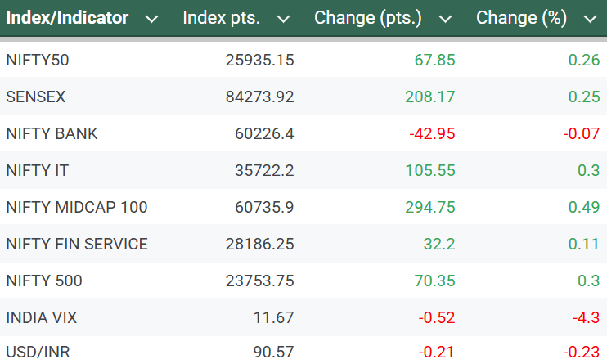Open the NIFTY 500 row
Screen dimensions: 607x364
click(x=44, y=281)
